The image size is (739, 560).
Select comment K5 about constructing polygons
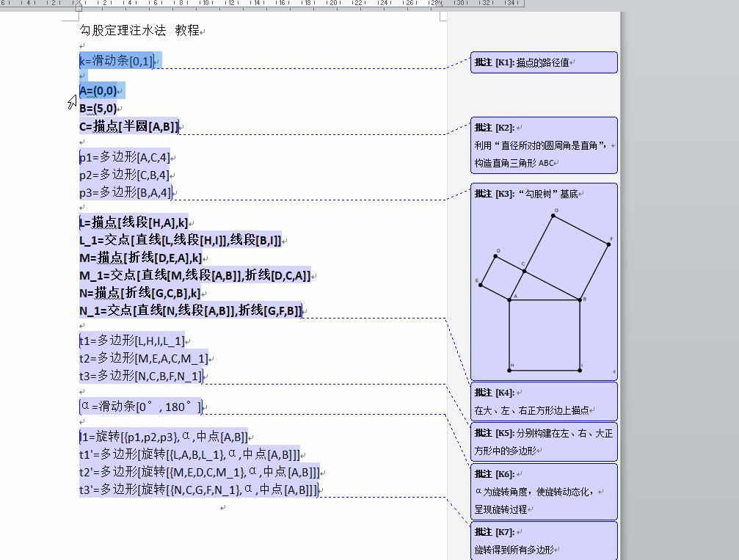[x=544, y=441]
